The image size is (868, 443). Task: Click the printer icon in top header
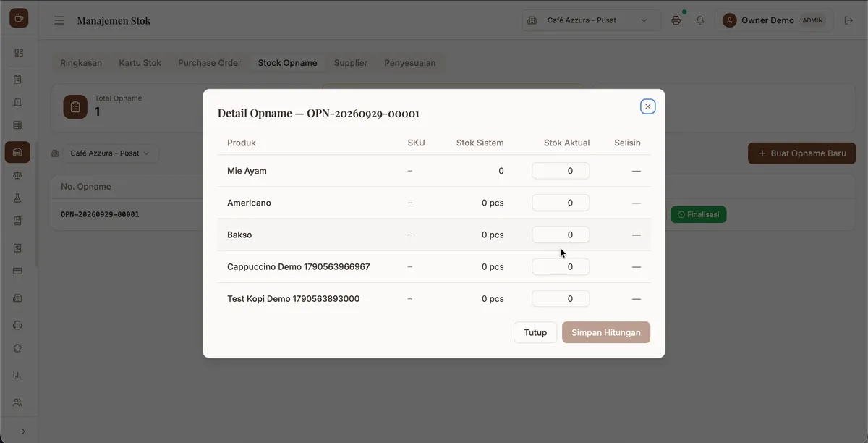(676, 20)
